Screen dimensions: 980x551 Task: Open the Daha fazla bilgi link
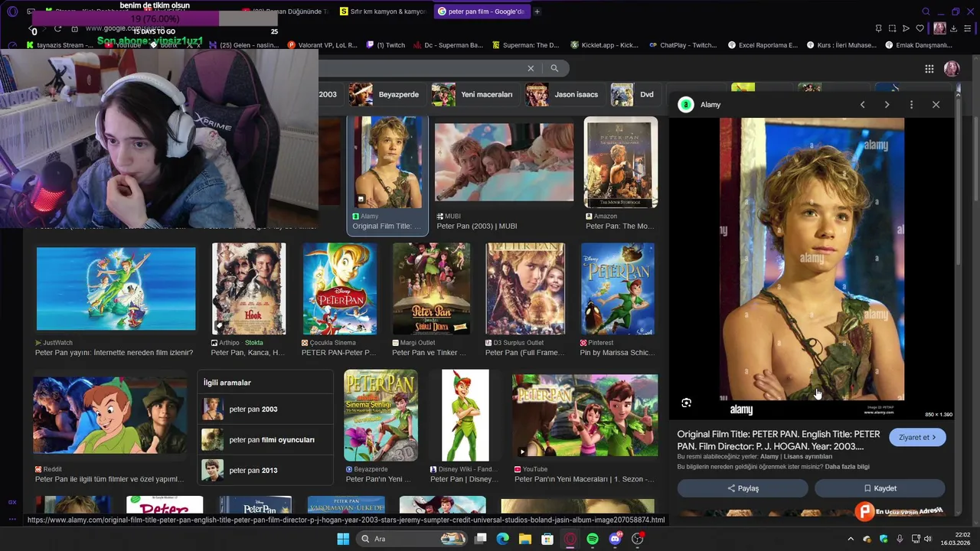coord(847,467)
